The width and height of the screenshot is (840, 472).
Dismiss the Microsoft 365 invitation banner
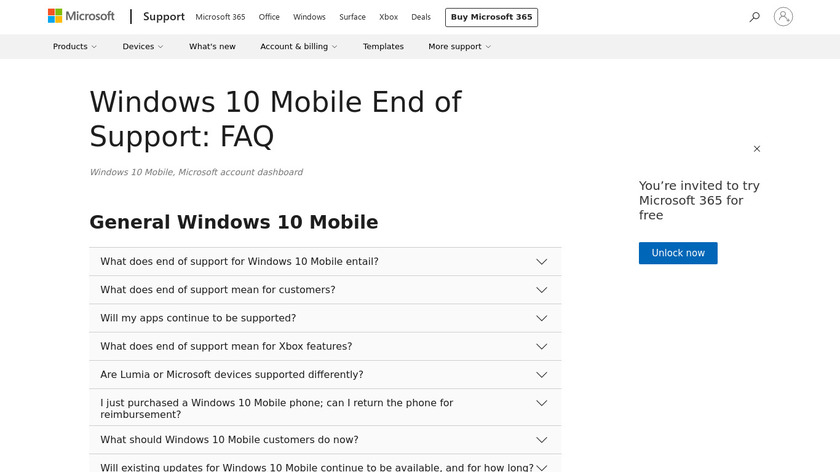click(x=757, y=149)
